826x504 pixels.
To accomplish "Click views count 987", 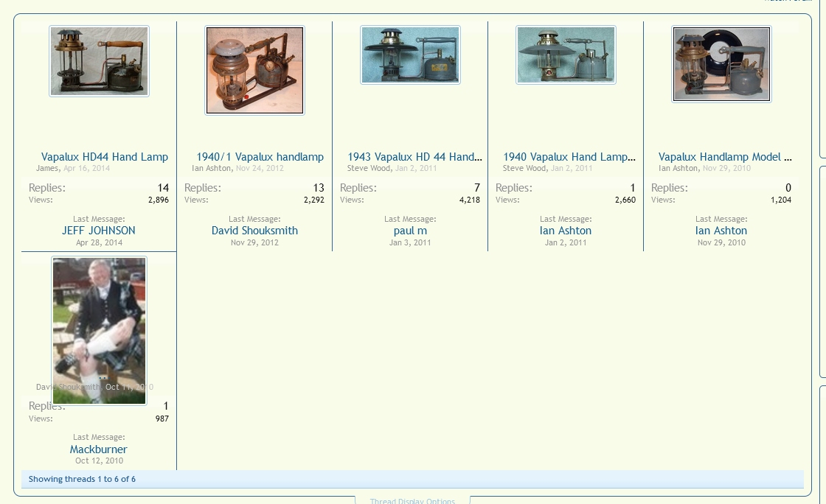I will [162, 419].
